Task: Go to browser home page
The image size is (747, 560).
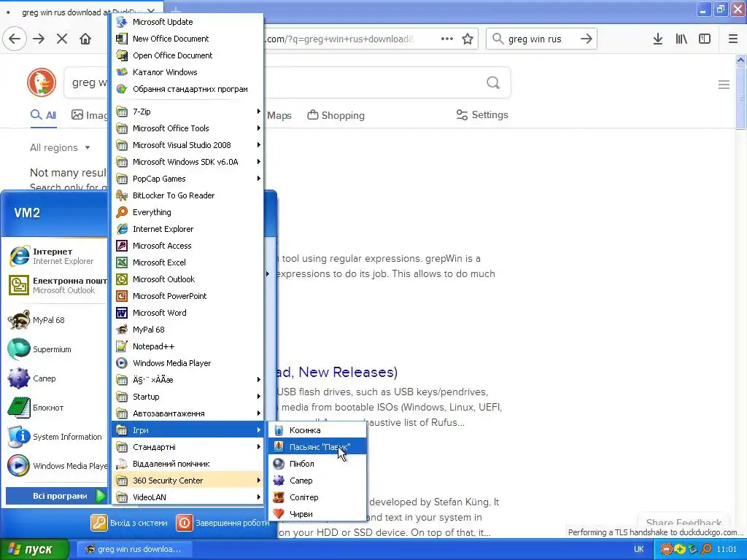Action: click(85, 39)
